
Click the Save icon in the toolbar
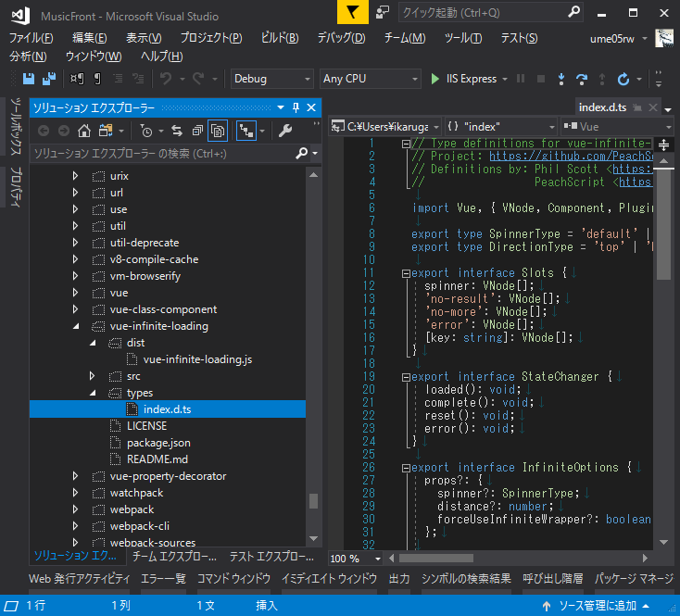(x=29, y=79)
